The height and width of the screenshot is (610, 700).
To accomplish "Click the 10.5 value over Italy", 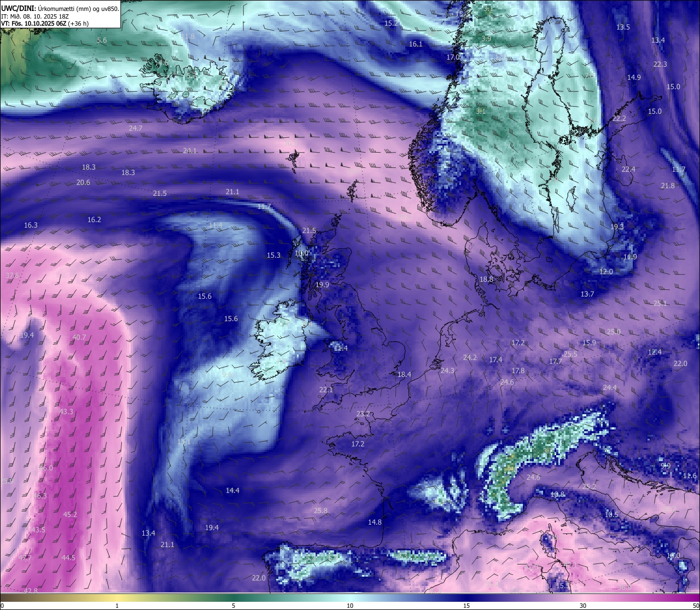I will (x=611, y=515).
